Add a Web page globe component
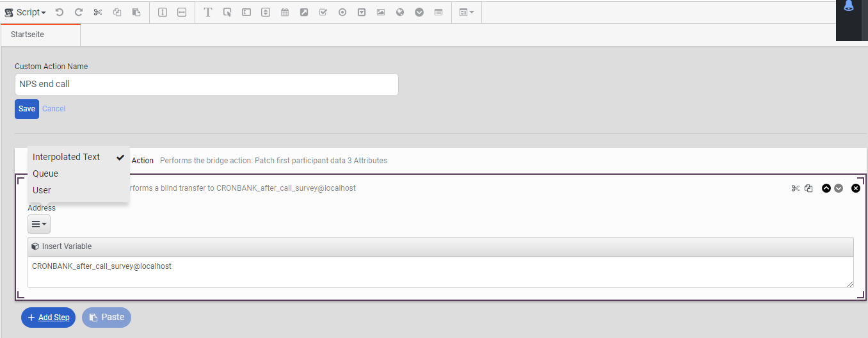The height and width of the screenshot is (338, 868). click(x=400, y=12)
